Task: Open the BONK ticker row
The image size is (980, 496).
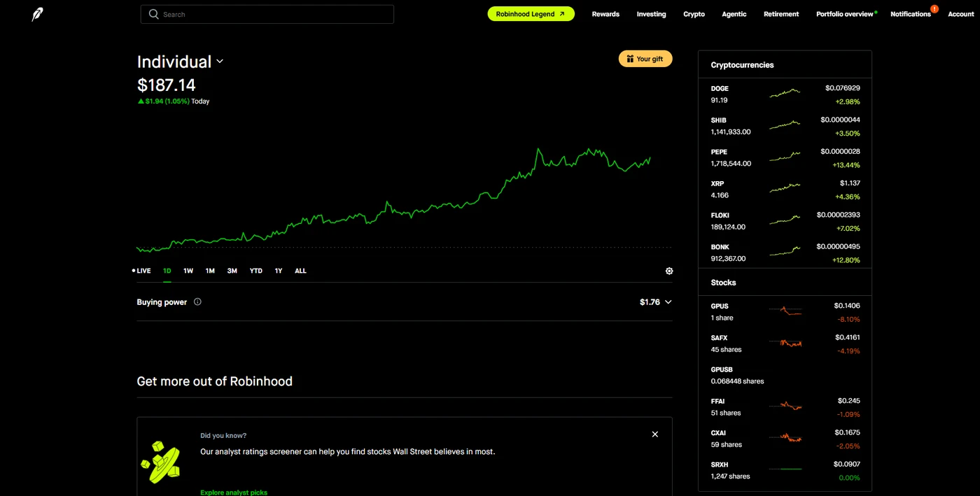Action: click(785, 253)
